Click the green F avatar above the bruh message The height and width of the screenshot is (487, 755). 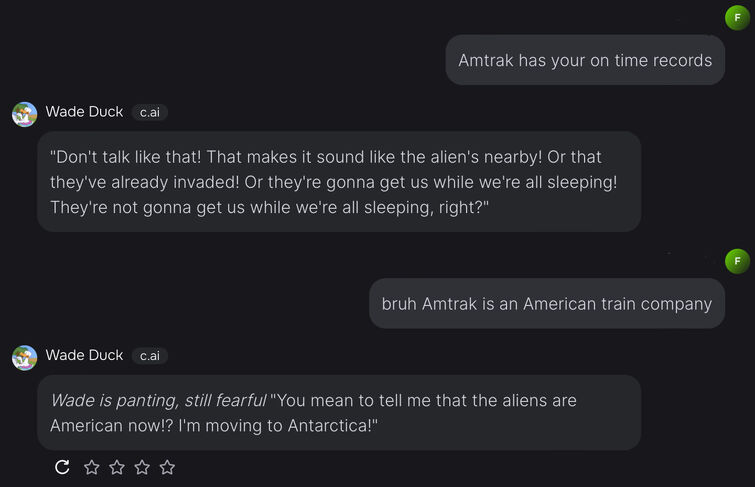coord(737,261)
